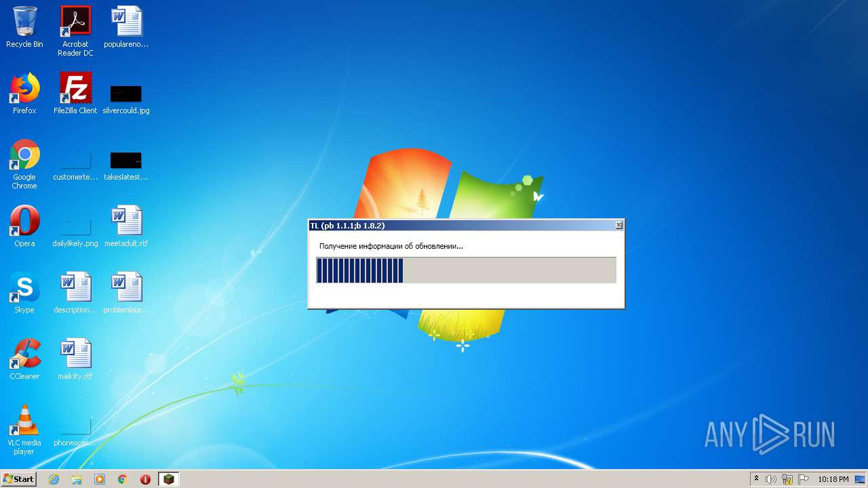
Task: Open the problemlate Word document icon
Action: tap(126, 293)
